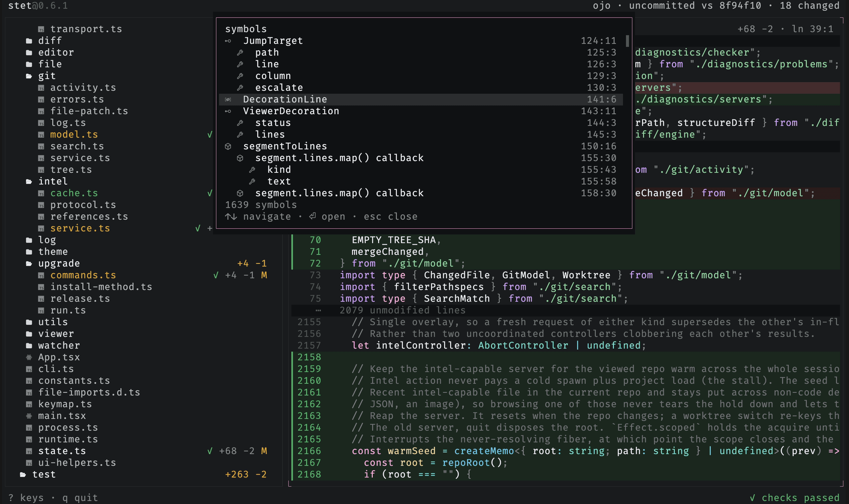849x504 pixels.
Task: Click the React icon beside App.tsx
Action: tap(29, 357)
